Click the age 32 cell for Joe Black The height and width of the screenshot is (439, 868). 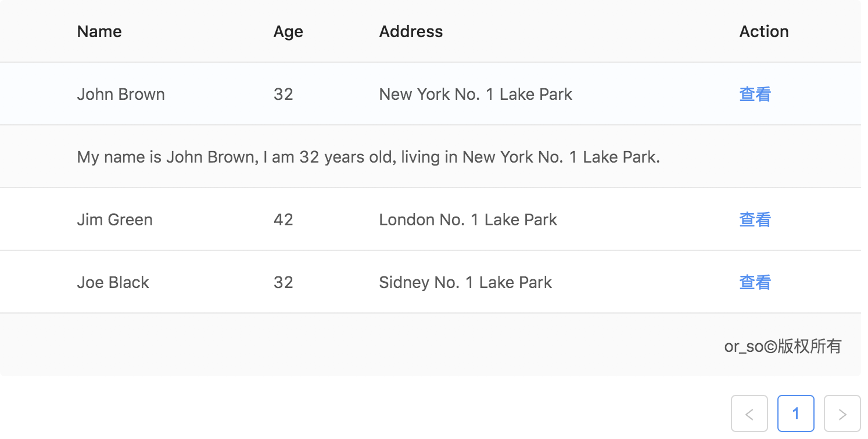[x=283, y=282]
